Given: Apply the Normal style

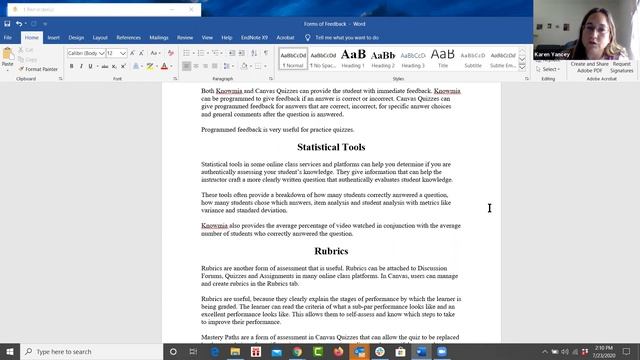Looking at the screenshot, I should tap(293, 58).
